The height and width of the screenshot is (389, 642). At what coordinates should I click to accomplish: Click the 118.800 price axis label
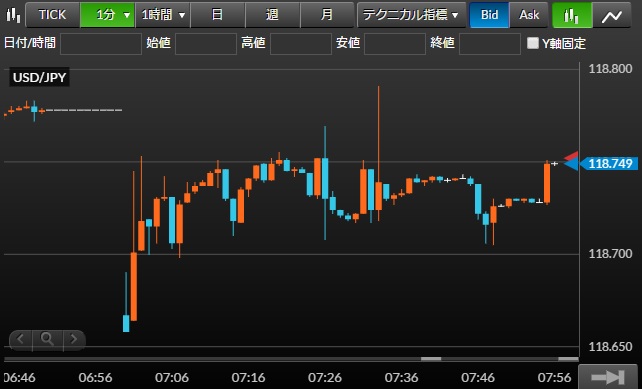pos(610,68)
